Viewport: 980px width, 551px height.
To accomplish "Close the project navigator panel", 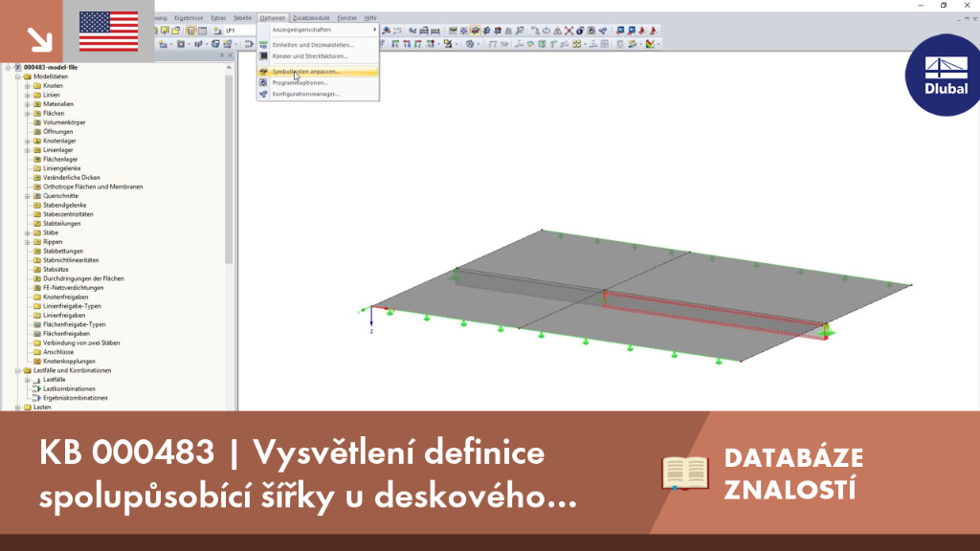I will 230,55.
